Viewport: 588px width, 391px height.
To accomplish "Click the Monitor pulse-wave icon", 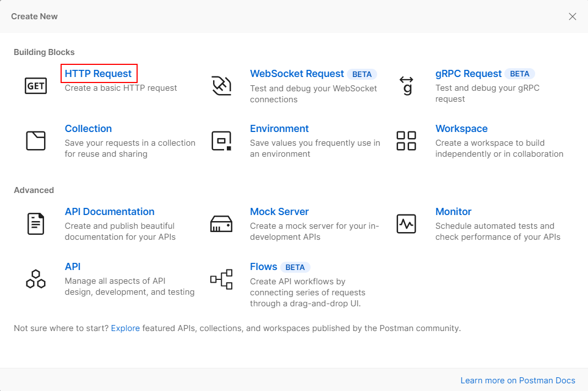I will click(406, 224).
